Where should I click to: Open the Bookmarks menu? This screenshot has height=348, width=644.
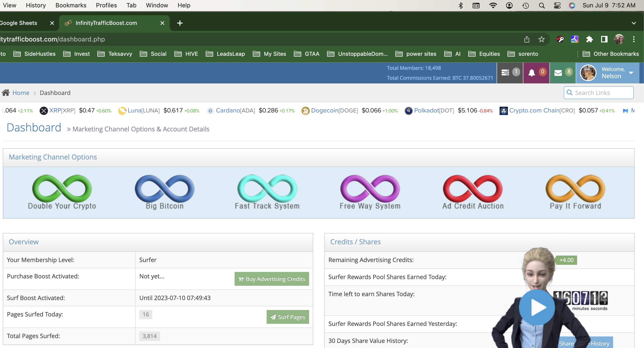coord(71,5)
